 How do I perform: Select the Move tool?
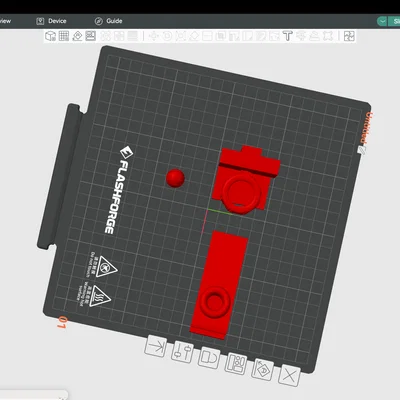pos(153,36)
